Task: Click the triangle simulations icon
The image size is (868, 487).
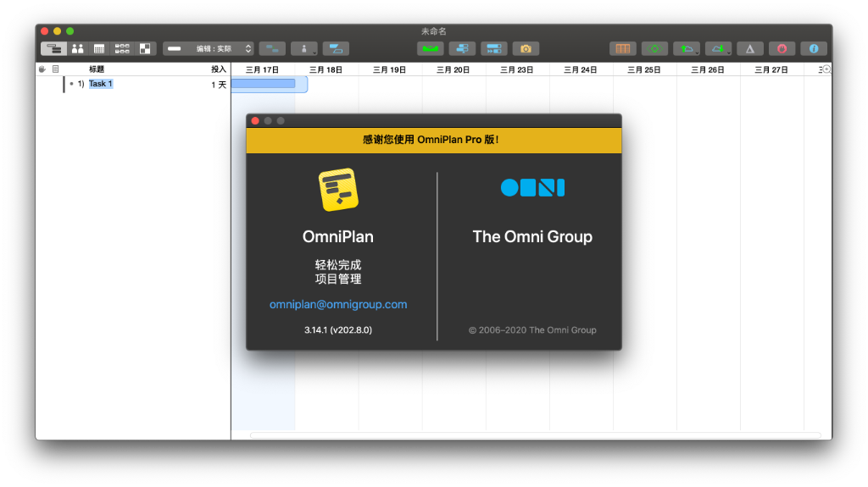Action: tap(750, 49)
